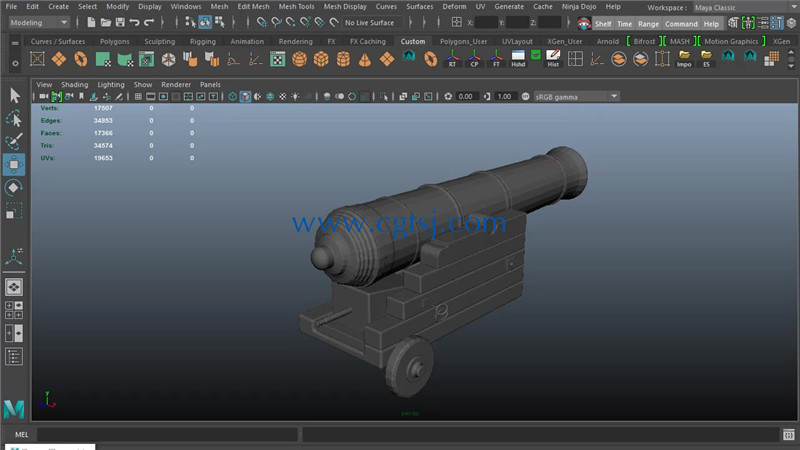This screenshot has height=450, width=800.
Task: Toggle select by hierarchy mode
Action: 190,22
